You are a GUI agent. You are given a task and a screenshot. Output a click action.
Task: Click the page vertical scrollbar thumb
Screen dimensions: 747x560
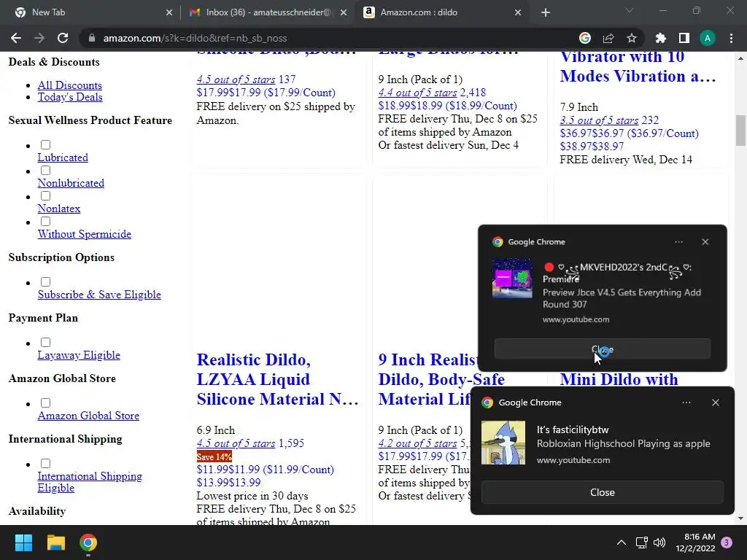[x=740, y=130]
